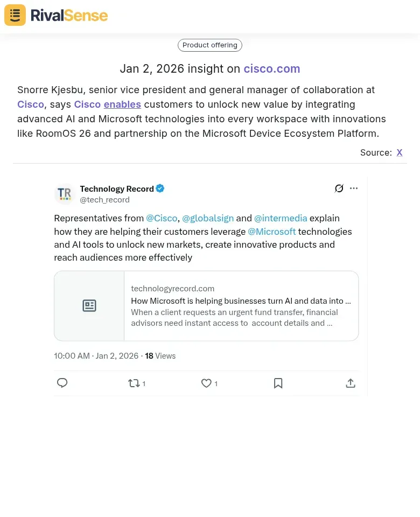420x517 pixels.
Task: Click the RivalSense logo icon
Action: [x=15, y=15]
